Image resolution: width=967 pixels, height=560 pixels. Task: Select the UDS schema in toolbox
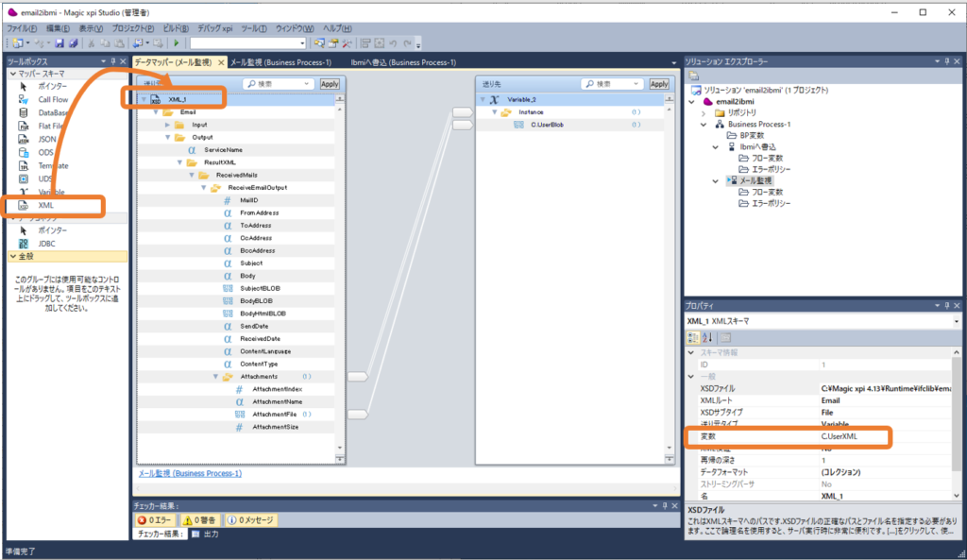(44, 178)
